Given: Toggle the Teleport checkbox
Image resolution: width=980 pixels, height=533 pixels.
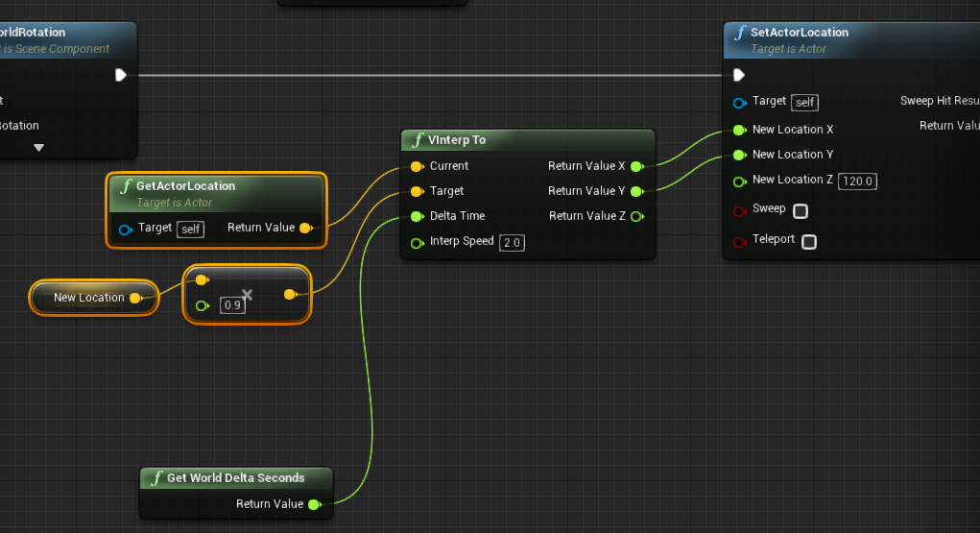Looking at the screenshot, I should (x=809, y=241).
